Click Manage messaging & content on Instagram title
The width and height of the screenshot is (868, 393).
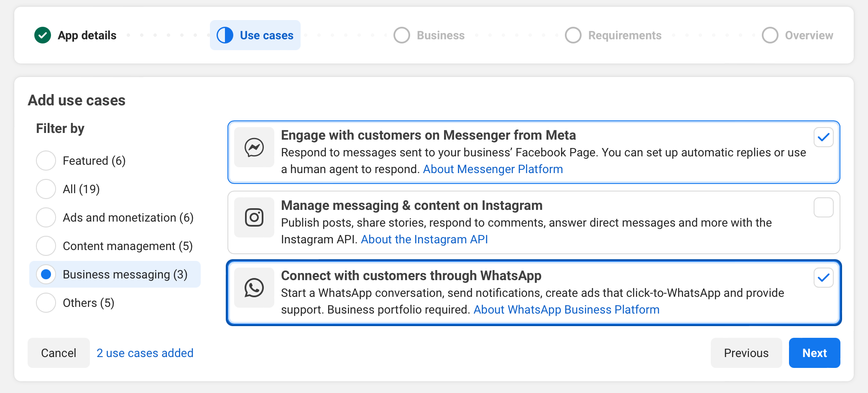click(x=412, y=206)
